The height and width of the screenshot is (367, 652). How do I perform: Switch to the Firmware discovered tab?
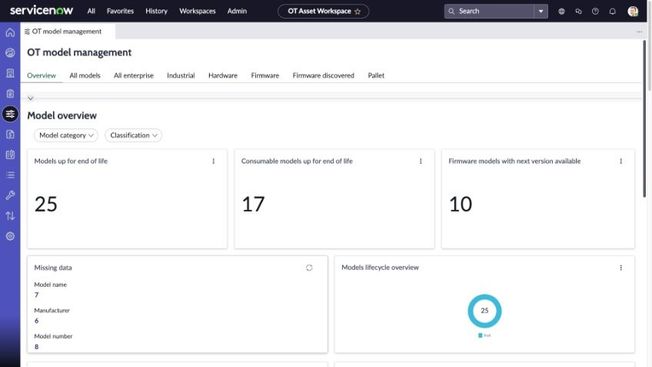click(x=323, y=75)
